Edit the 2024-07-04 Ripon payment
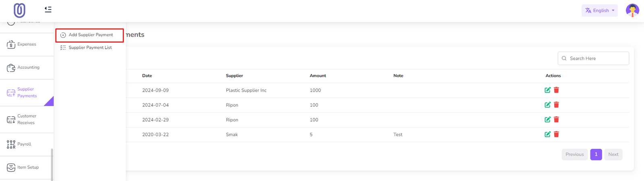 coord(547,105)
